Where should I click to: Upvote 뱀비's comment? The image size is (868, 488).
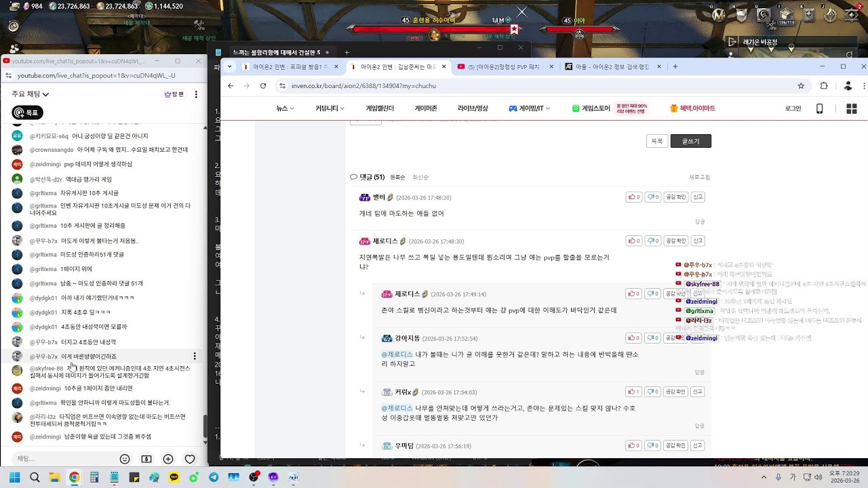tap(633, 197)
